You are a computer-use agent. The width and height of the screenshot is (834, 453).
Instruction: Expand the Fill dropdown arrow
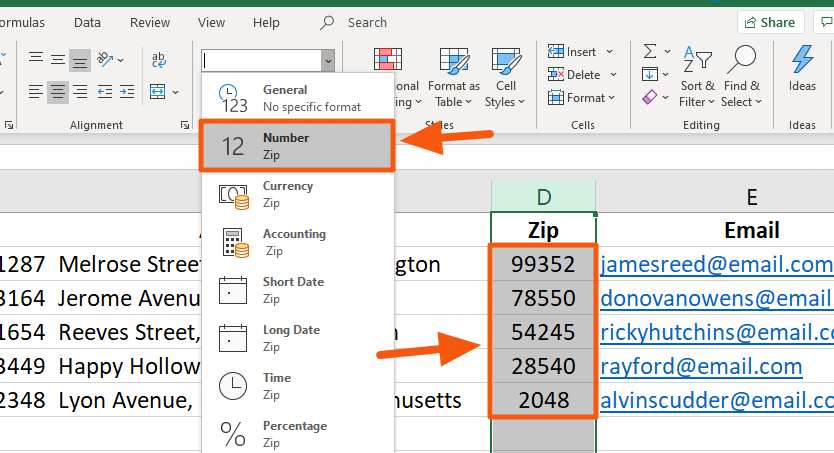coord(665,74)
